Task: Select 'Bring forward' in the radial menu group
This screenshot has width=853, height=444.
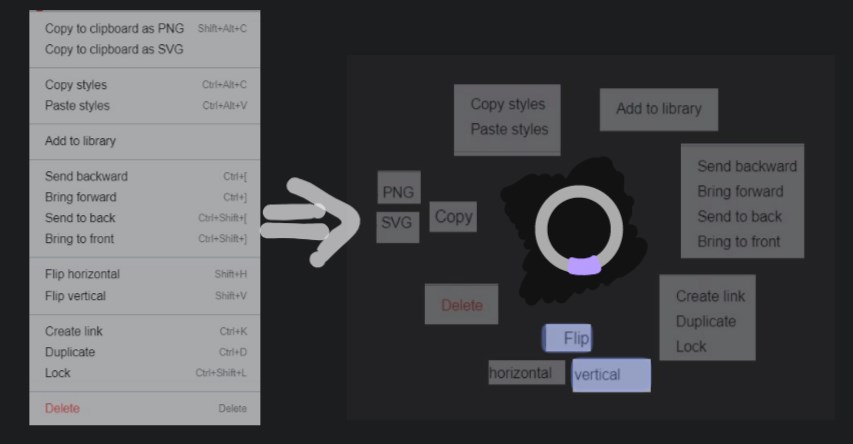Action: (x=740, y=192)
